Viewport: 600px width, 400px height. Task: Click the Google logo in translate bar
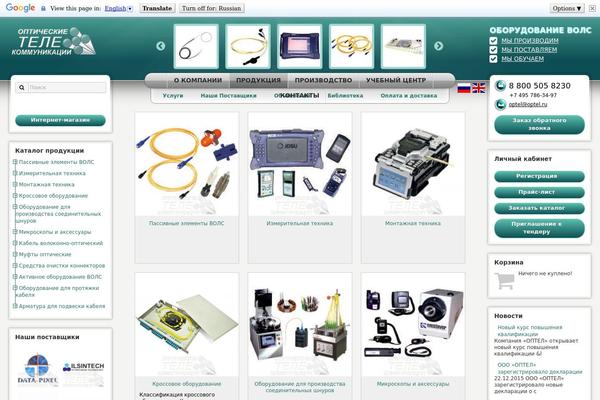click(x=21, y=8)
